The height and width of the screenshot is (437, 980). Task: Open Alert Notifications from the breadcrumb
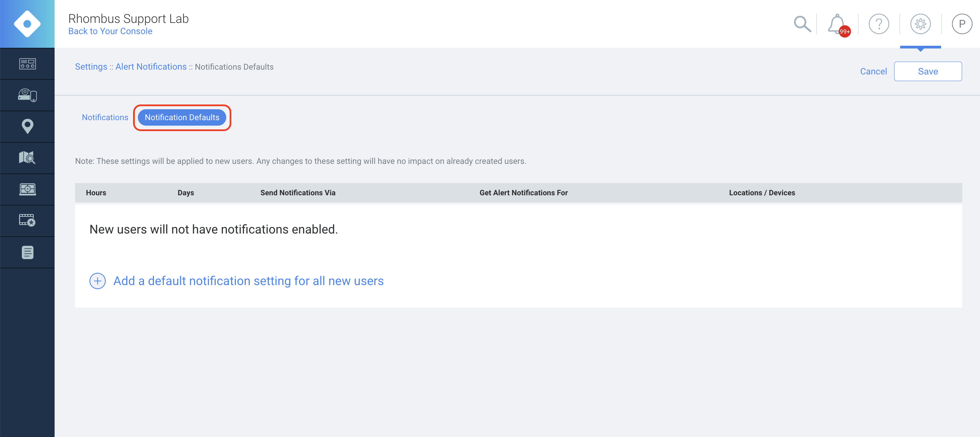pos(151,67)
